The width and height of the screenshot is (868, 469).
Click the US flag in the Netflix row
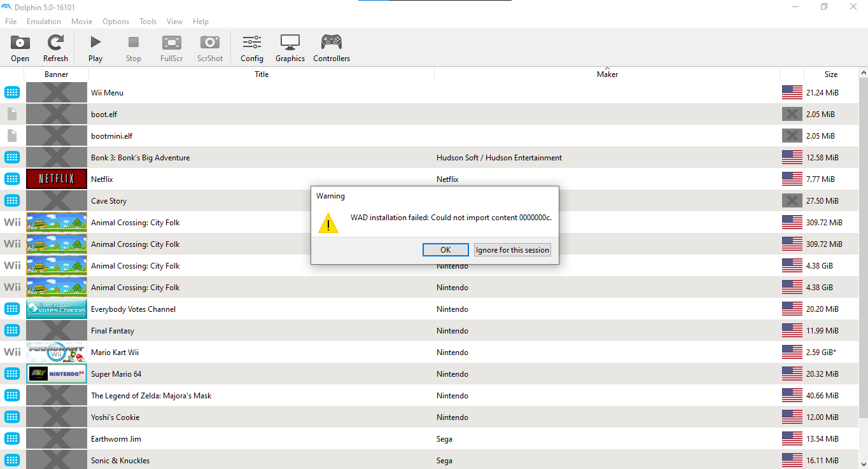click(x=792, y=179)
